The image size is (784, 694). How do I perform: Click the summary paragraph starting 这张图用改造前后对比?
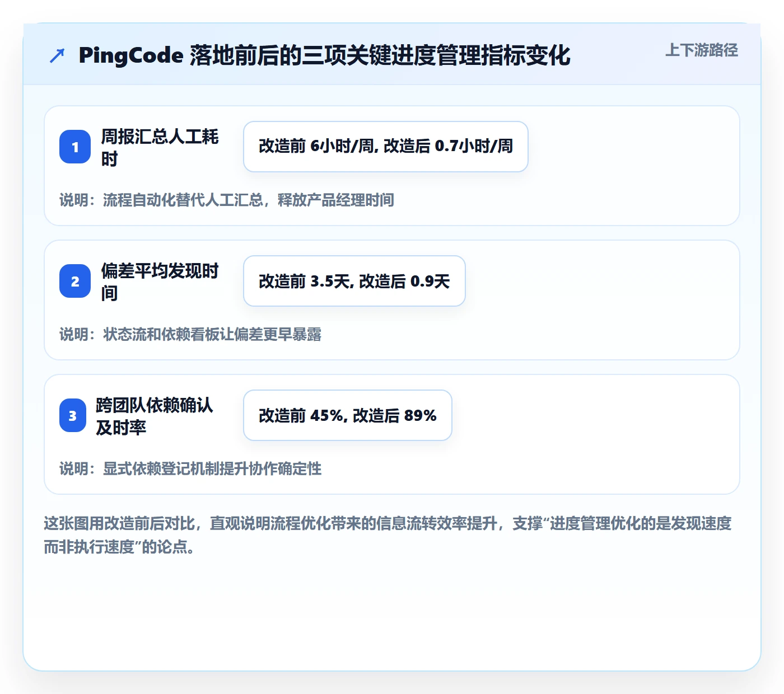[x=388, y=535]
